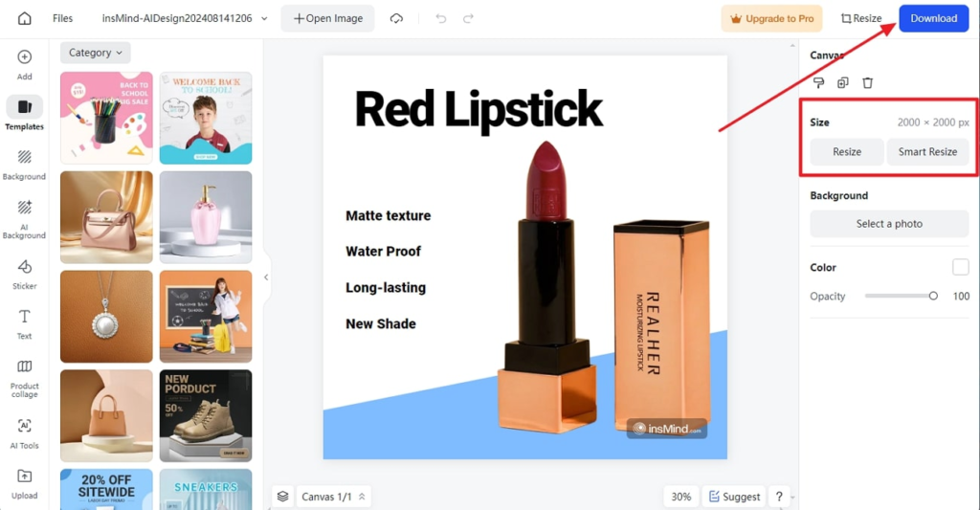Screen dimensions: 980x510
Task: Select the Templates sidebar tab
Action: [x=24, y=113]
